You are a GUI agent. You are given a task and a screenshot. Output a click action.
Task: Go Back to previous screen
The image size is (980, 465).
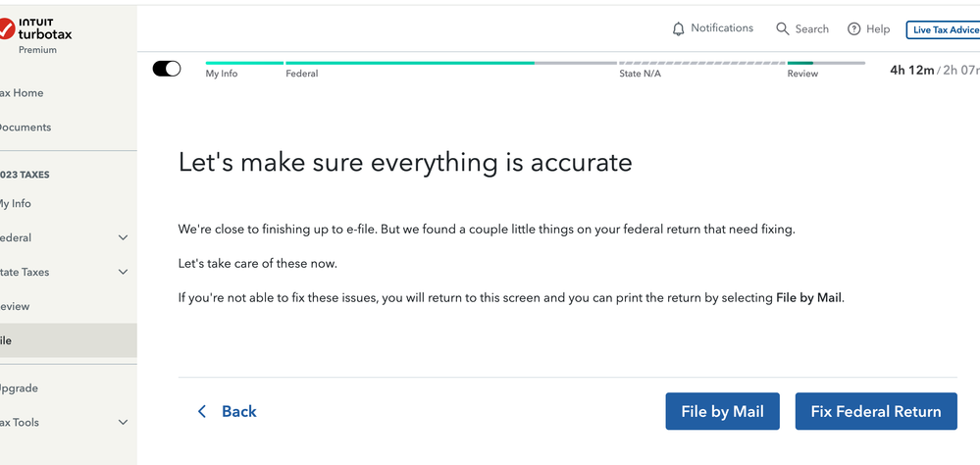point(227,411)
